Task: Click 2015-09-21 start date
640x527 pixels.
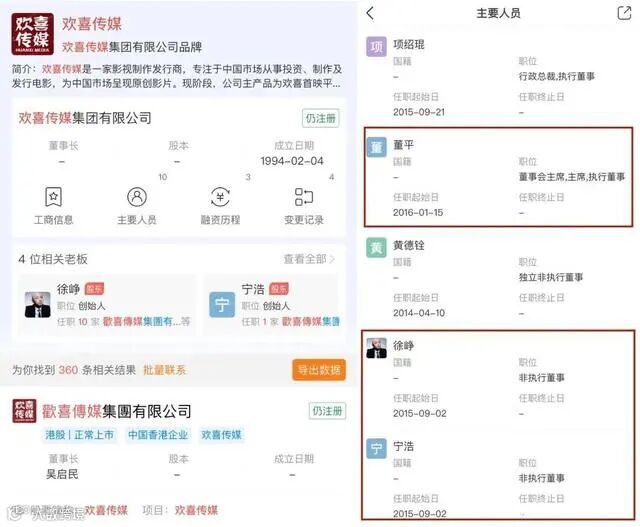Action: tap(419, 112)
